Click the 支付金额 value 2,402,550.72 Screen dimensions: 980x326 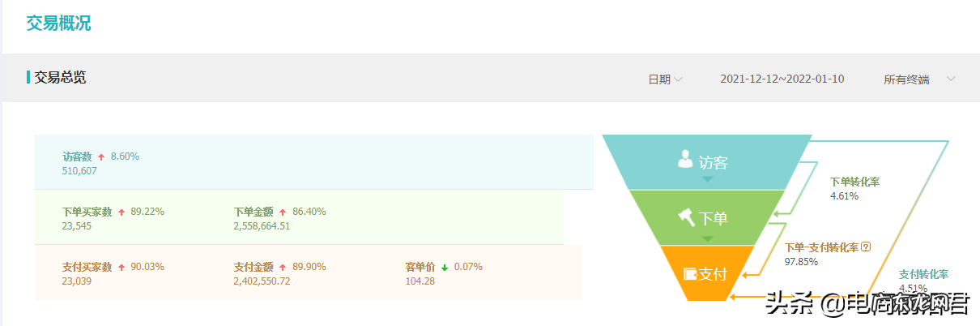pyautogui.click(x=262, y=281)
